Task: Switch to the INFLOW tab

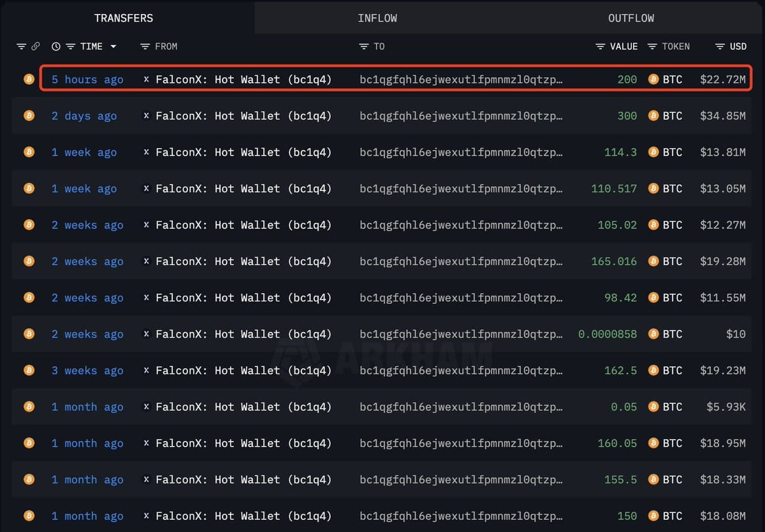Action: (377, 18)
